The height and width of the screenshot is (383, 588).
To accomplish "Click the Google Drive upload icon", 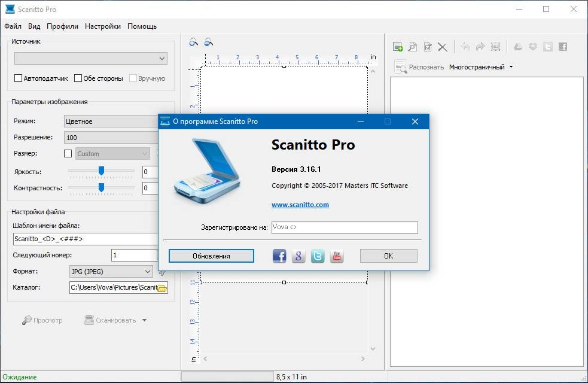I will (518, 47).
